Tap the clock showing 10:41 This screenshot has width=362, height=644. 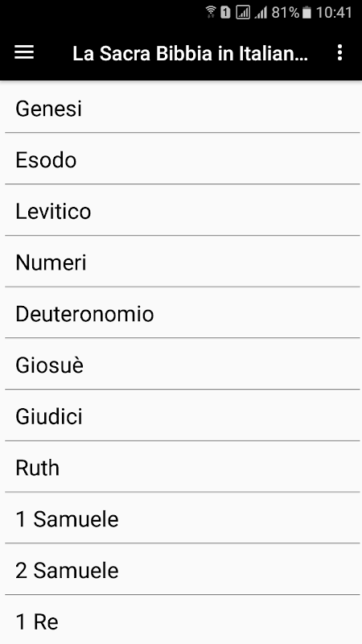click(334, 13)
